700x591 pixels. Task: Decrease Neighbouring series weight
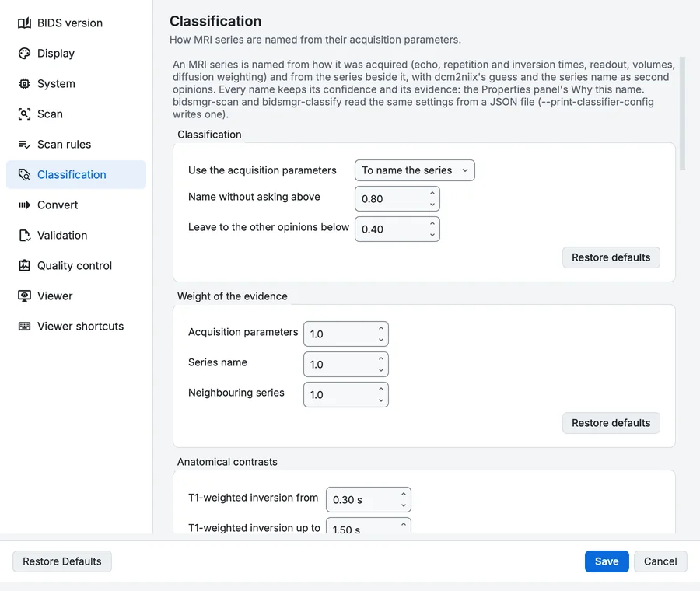click(381, 400)
